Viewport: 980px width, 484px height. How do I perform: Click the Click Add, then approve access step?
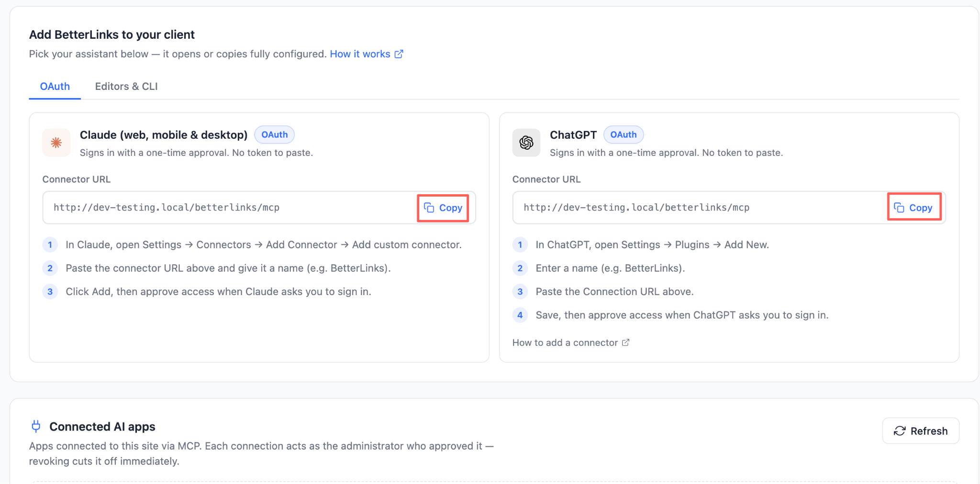(219, 292)
